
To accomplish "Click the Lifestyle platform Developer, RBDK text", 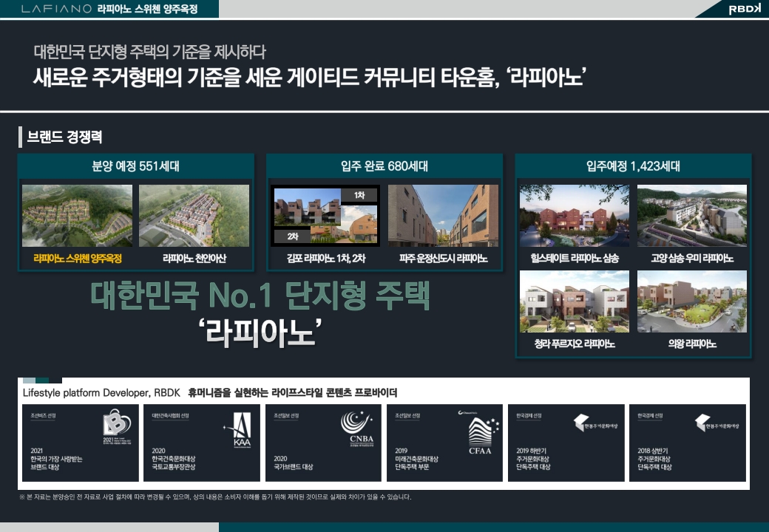I will (x=101, y=393).
